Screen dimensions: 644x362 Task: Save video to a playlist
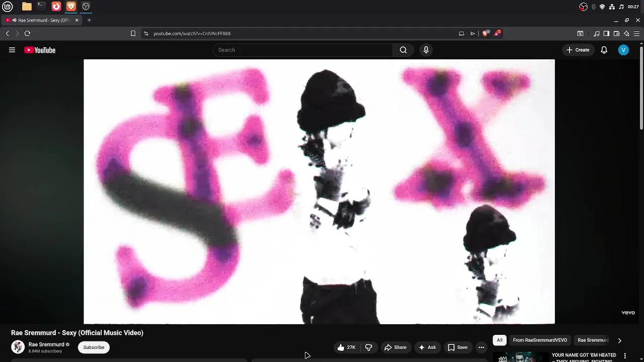458,347
